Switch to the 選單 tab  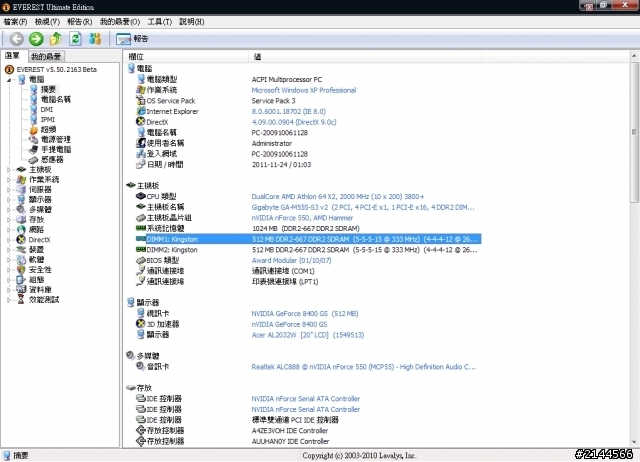(x=12, y=56)
